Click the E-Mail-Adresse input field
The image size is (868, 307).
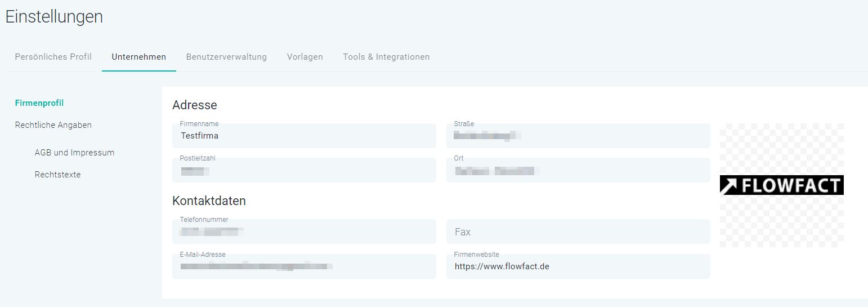point(304,267)
